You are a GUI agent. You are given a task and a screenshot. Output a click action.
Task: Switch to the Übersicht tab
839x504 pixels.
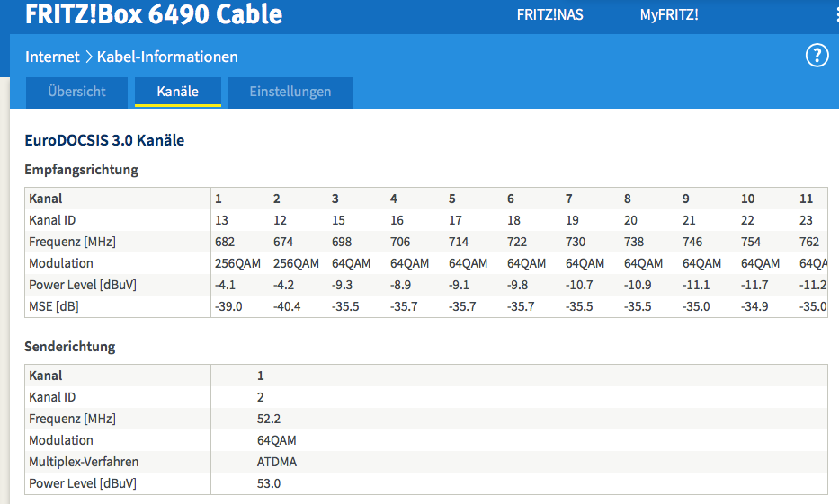(x=76, y=92)
